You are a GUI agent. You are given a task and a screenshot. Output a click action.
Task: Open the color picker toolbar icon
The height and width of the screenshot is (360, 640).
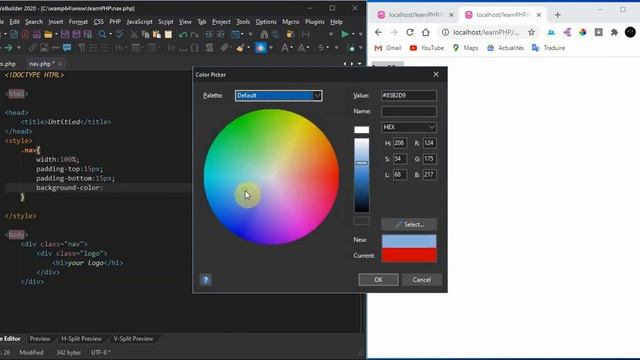[260, 48]
